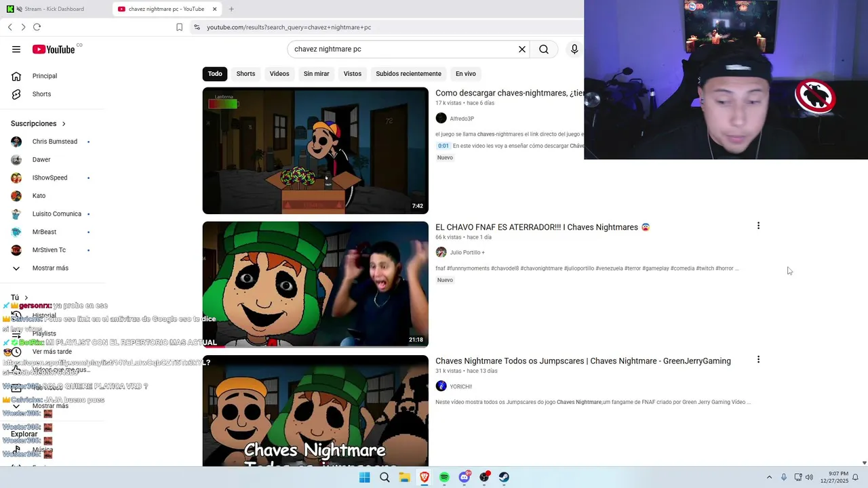Select the Videos filter chip
This screenshot has height=488, width=868.
pyautogui.click(x=279, y=74)
